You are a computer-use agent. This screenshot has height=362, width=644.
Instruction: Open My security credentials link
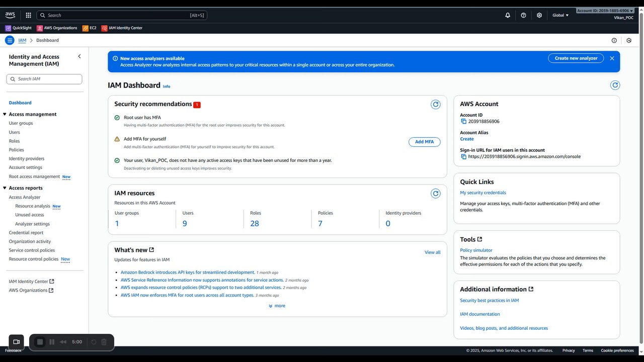pos(483,193)
